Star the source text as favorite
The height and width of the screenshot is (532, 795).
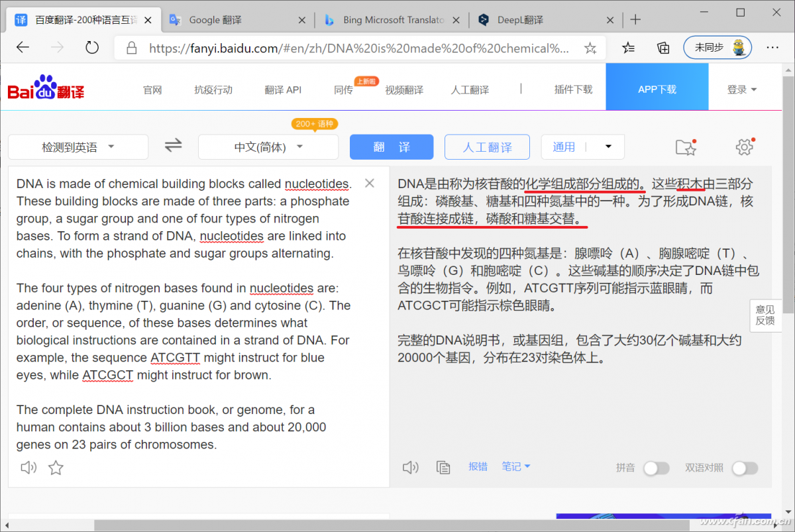[56, 468]
